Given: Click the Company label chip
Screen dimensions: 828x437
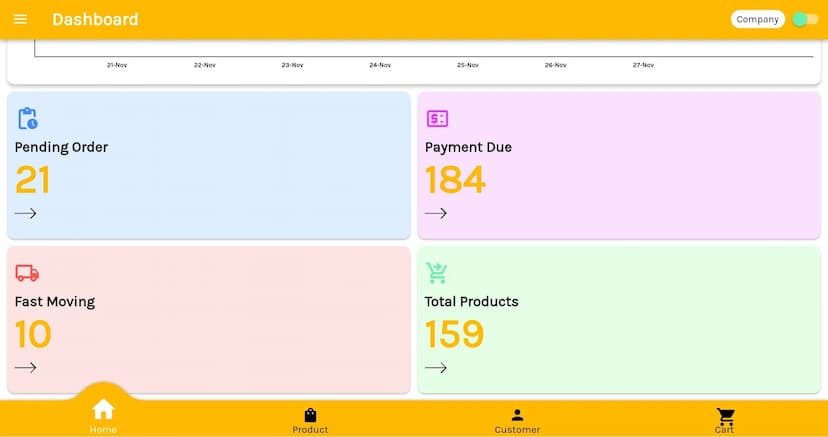Looking at the screenshot, I should [757, 19].
